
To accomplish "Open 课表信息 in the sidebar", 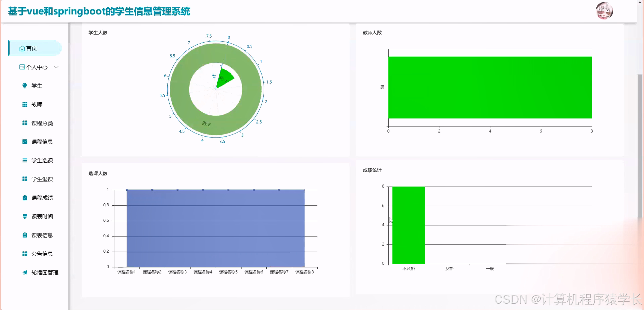I will pyautogui.click(x=35, y=235).
